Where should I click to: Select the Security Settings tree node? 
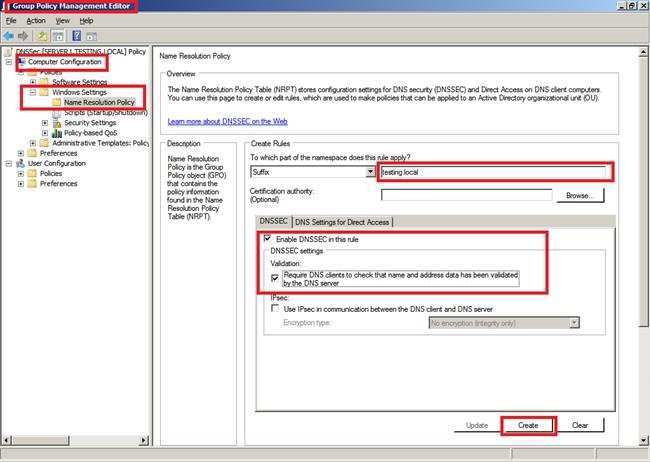click(x=89, y=122)
